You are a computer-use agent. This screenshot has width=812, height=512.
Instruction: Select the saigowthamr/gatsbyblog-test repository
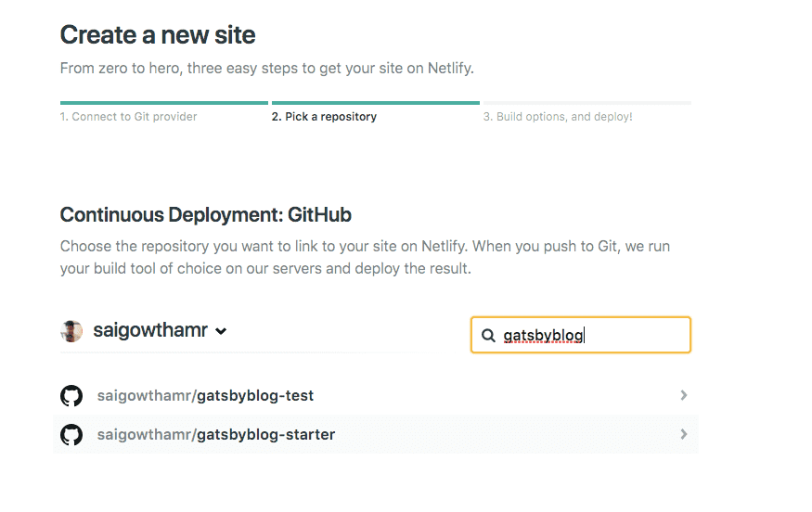(x=376, y=395)
